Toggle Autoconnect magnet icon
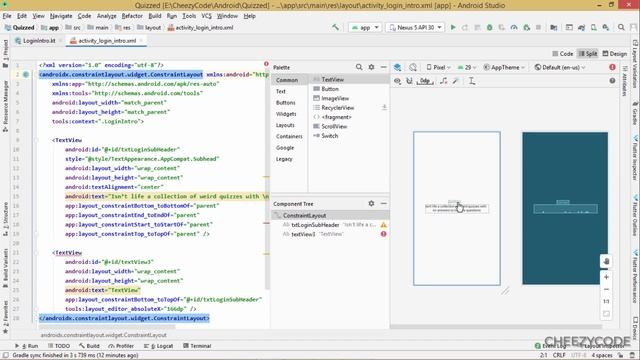This screenshot has width=640, height=360. [409, 81]
